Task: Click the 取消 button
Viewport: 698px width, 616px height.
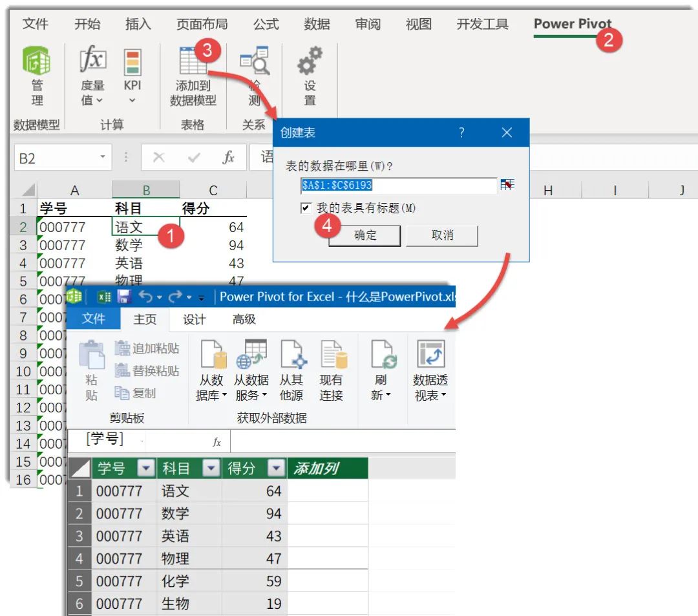Action: tap(442, 235)
